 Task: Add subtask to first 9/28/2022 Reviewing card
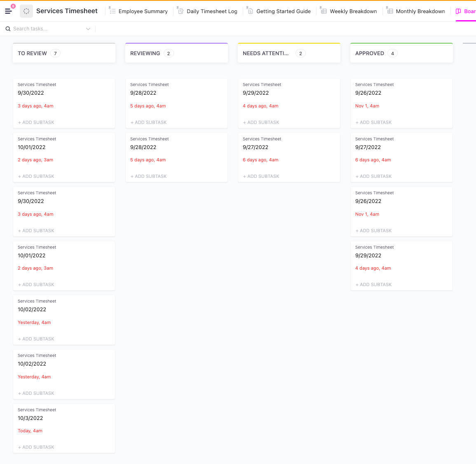[149, 122]
